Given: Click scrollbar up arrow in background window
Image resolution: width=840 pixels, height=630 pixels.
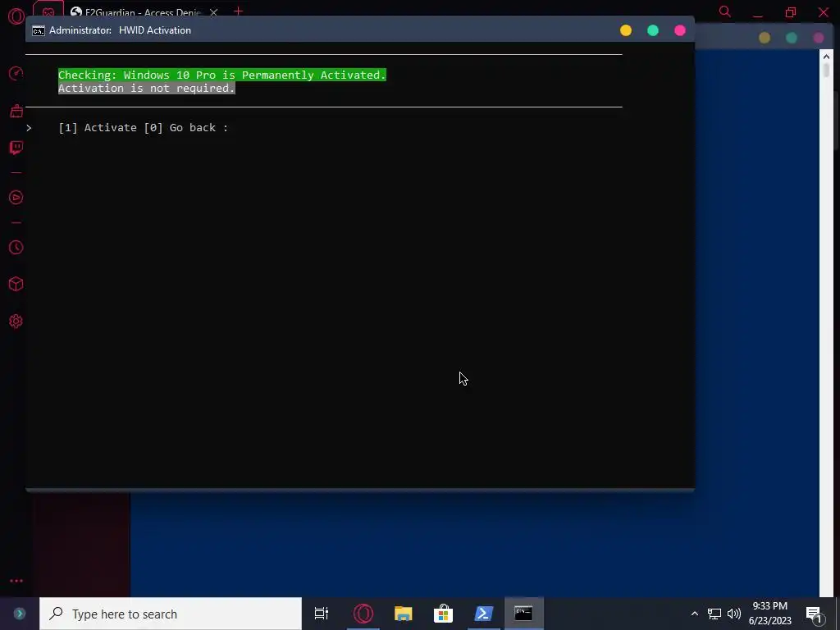Looking at the screenshot, I should (x=825, y=57).
